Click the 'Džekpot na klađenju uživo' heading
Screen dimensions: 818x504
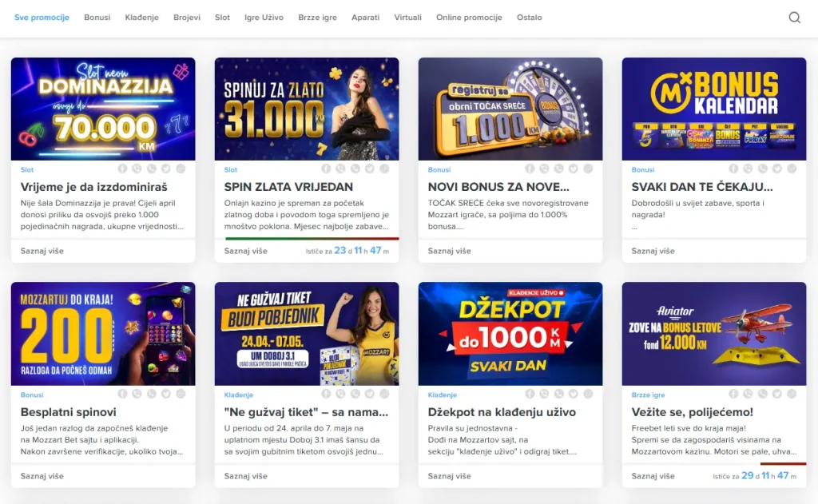tap(502, 412)
